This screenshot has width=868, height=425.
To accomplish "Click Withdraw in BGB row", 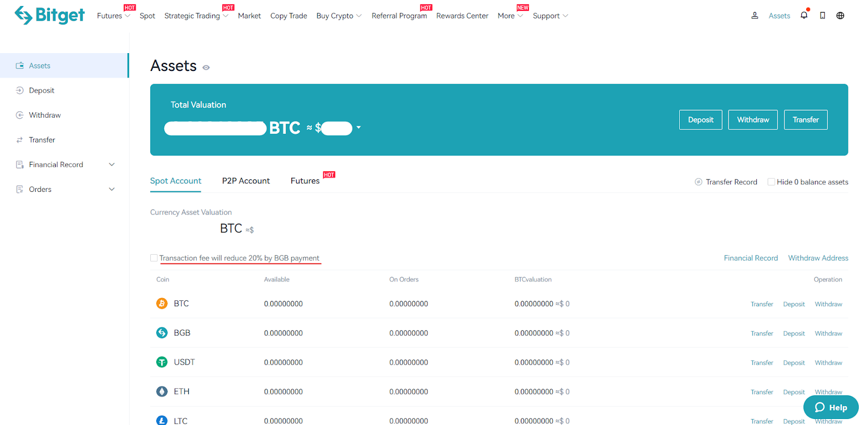I will pos(828,333).
